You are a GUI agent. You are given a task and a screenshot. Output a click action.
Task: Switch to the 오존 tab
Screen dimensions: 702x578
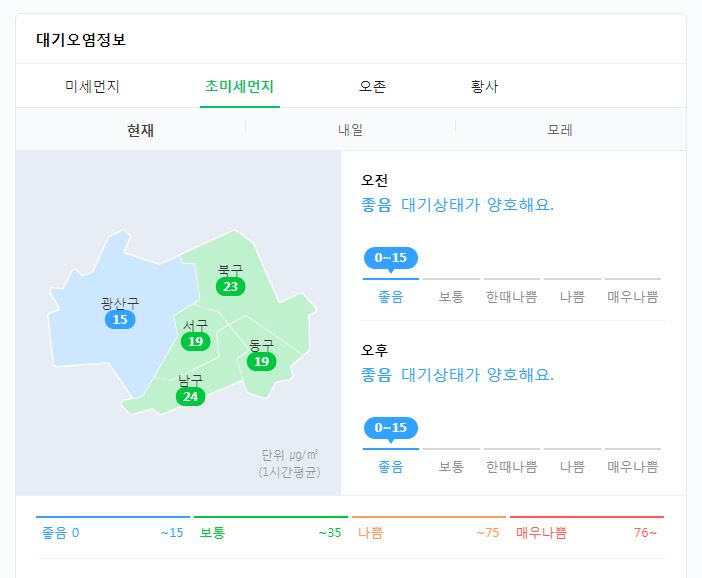click(x=372, y=86)
